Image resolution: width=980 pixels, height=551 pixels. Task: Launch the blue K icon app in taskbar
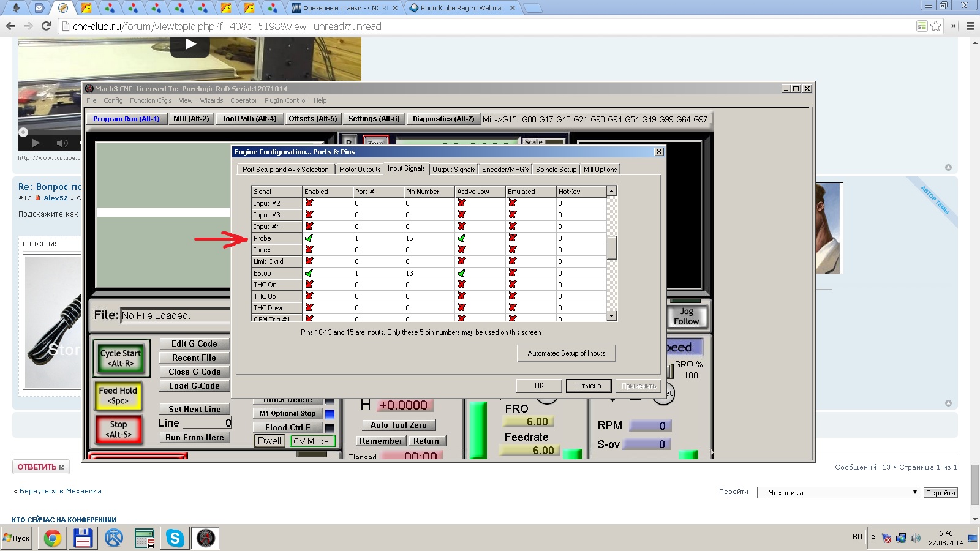(114, 538)
